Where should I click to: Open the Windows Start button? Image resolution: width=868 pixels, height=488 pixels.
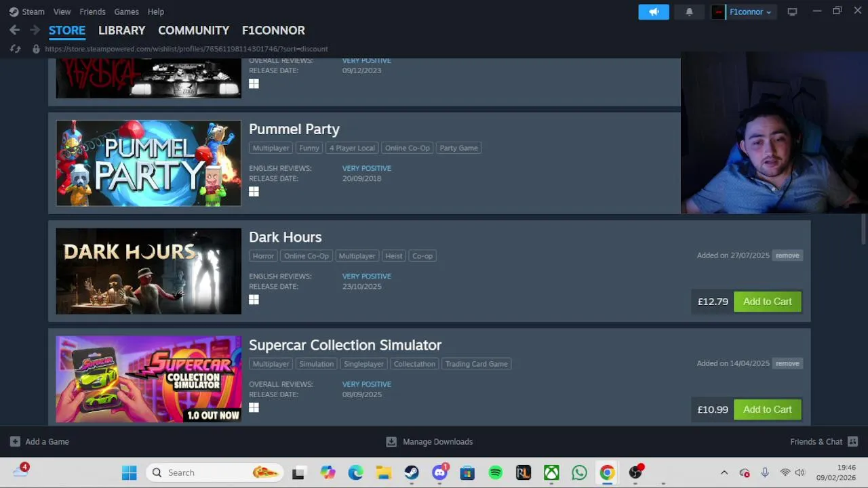tap(129, 472)
